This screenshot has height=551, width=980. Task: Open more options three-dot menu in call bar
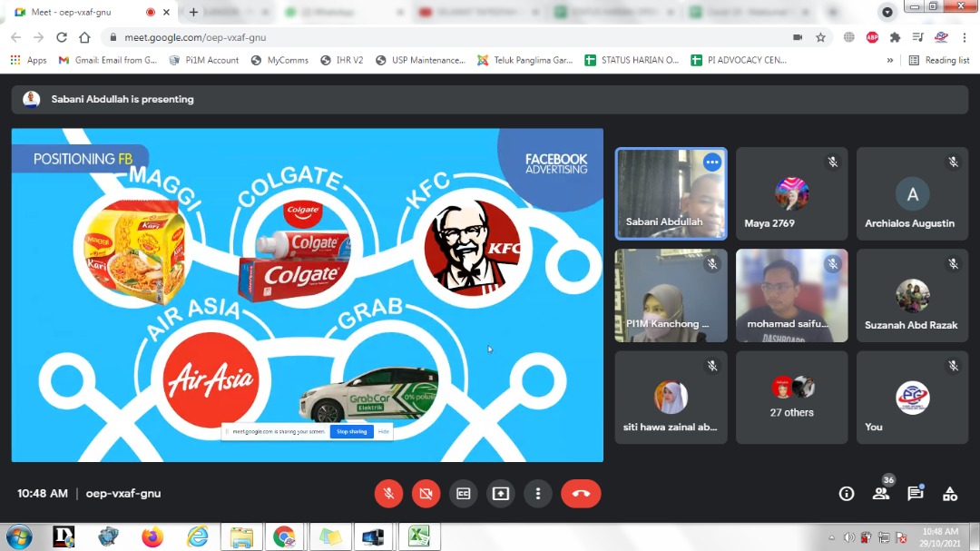click(537, 494)
